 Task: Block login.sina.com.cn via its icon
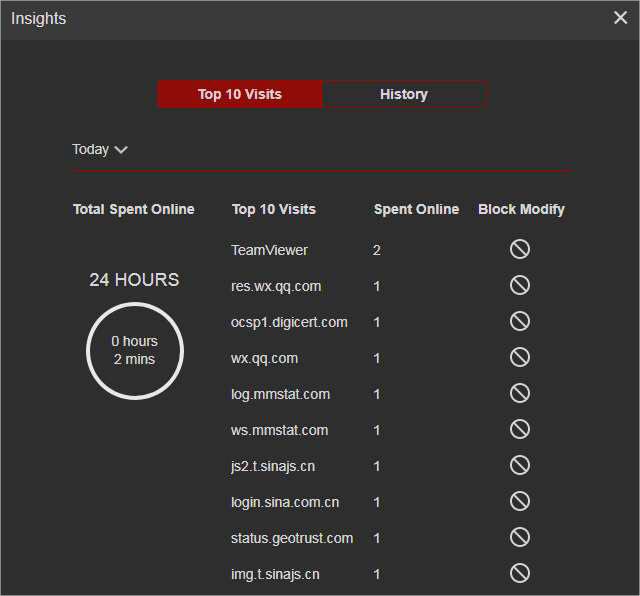pyautogui.click(x=520, y=501)
